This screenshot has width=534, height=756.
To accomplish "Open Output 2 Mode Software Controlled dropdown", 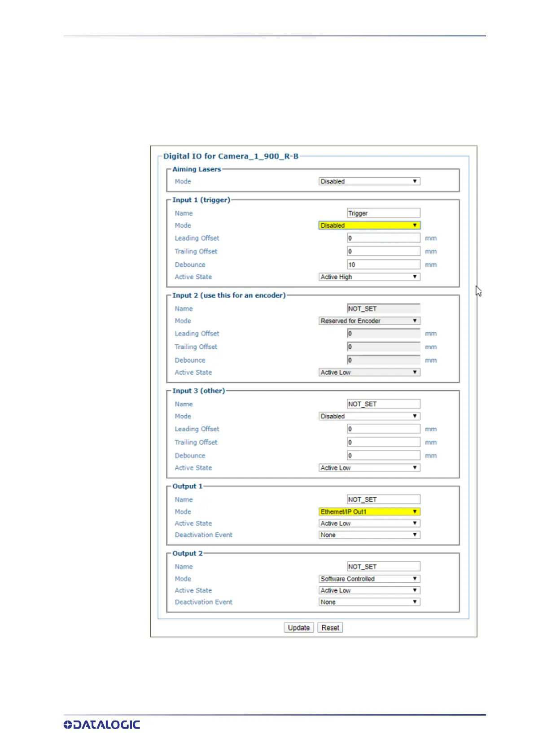I will [369, 579].
